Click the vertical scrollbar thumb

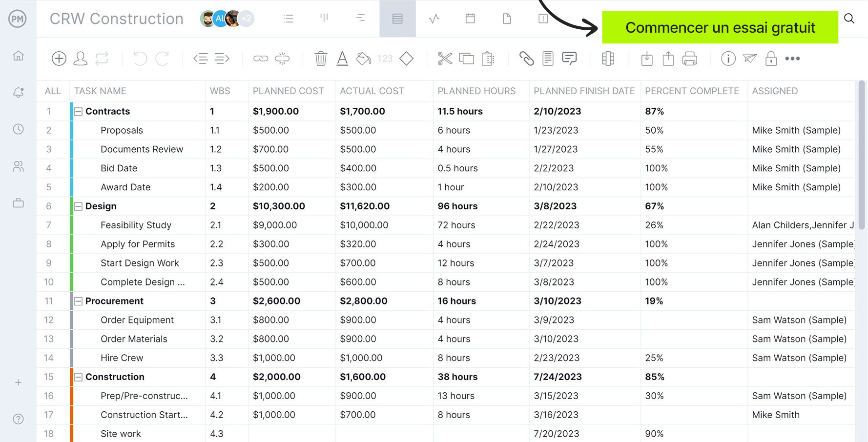862,155
